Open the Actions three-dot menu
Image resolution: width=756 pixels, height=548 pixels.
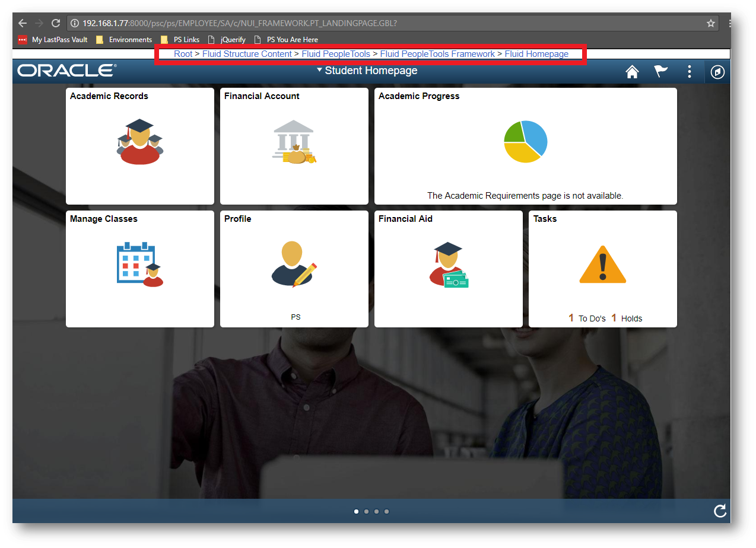[x=689, y=72]
